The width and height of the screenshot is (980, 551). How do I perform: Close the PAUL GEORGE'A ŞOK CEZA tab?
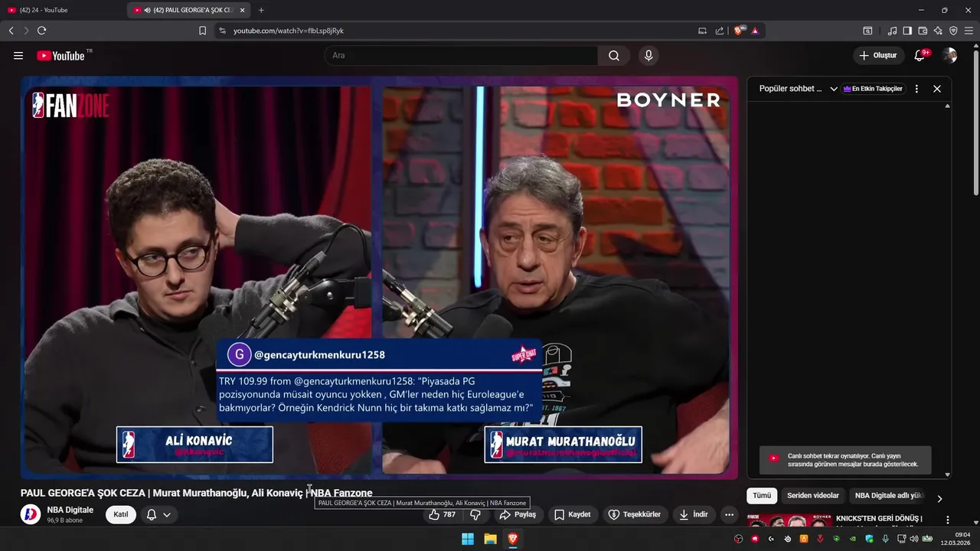pyautogui.click(x=243, y=10)
